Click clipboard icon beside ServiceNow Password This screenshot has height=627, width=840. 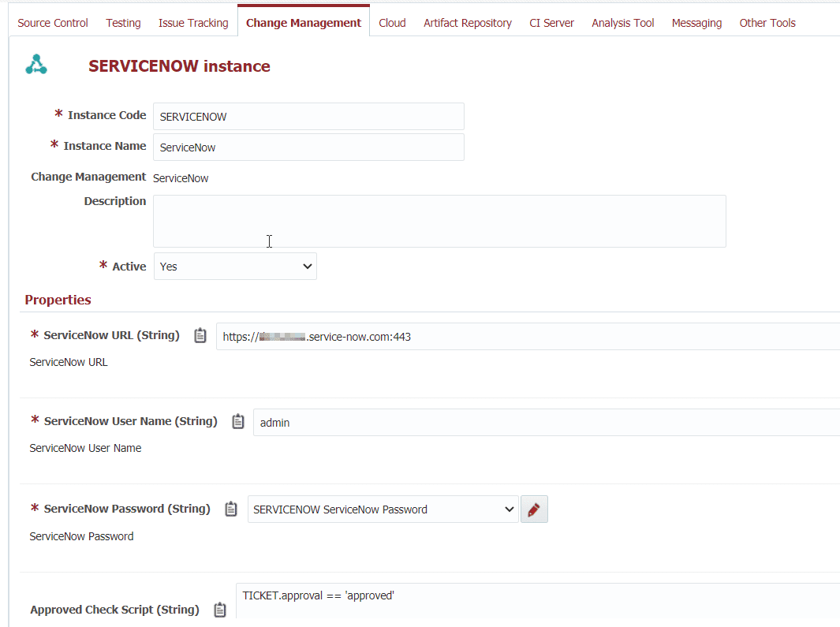(x=231, y=509)
